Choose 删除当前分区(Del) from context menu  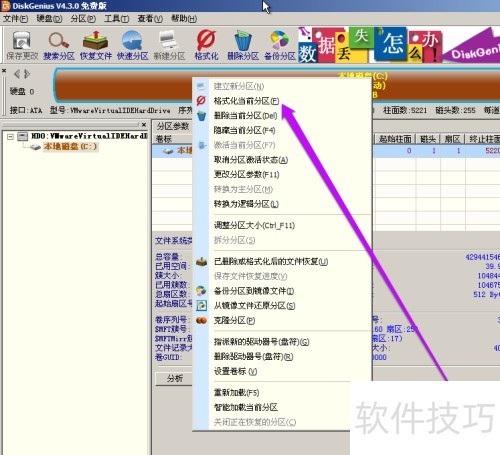tap(245, 116)
